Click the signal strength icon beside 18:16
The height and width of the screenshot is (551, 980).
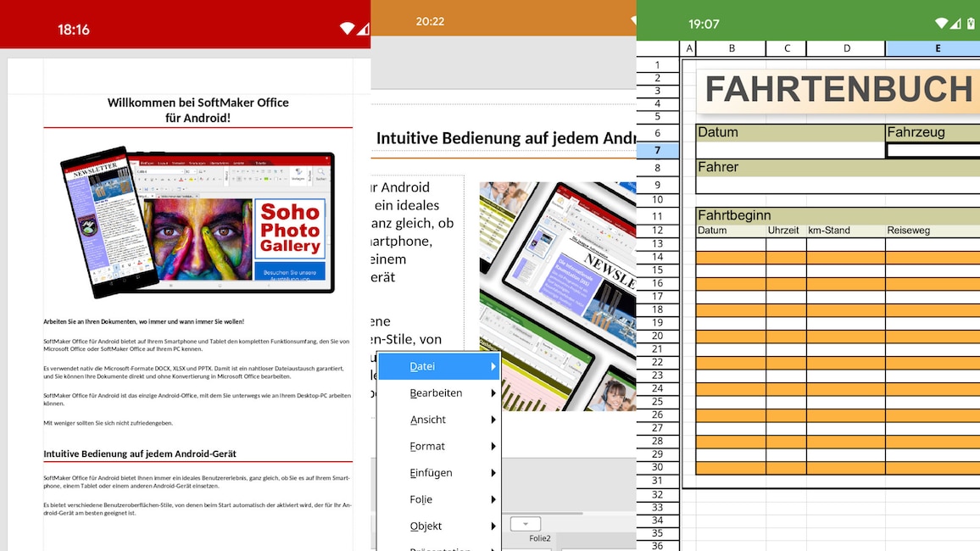pos(363,28)
